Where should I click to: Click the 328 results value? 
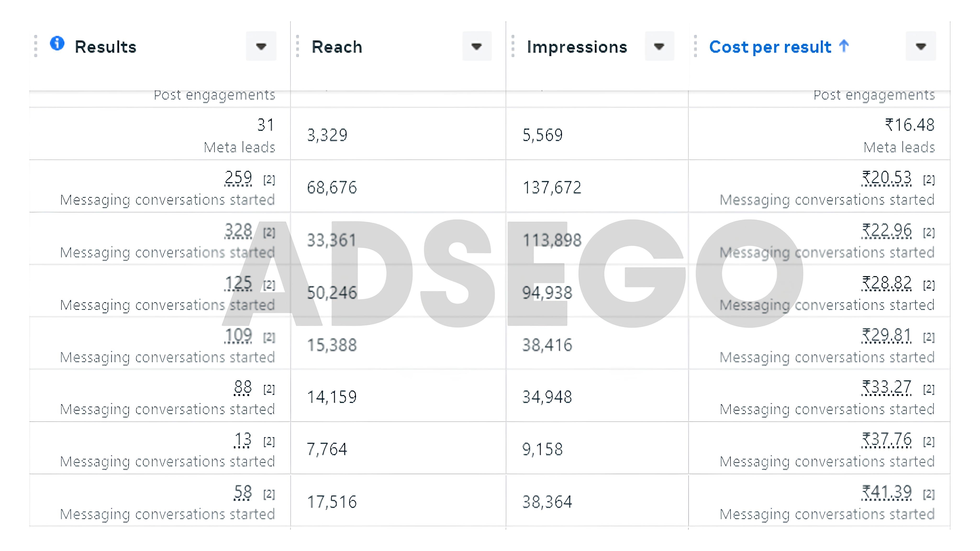tap(238, 231)
